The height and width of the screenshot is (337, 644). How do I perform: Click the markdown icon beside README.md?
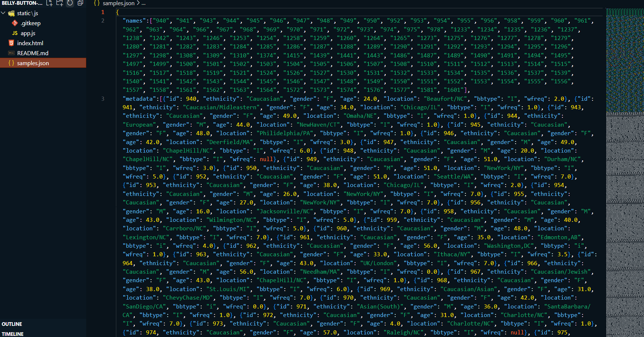point(11,53)
